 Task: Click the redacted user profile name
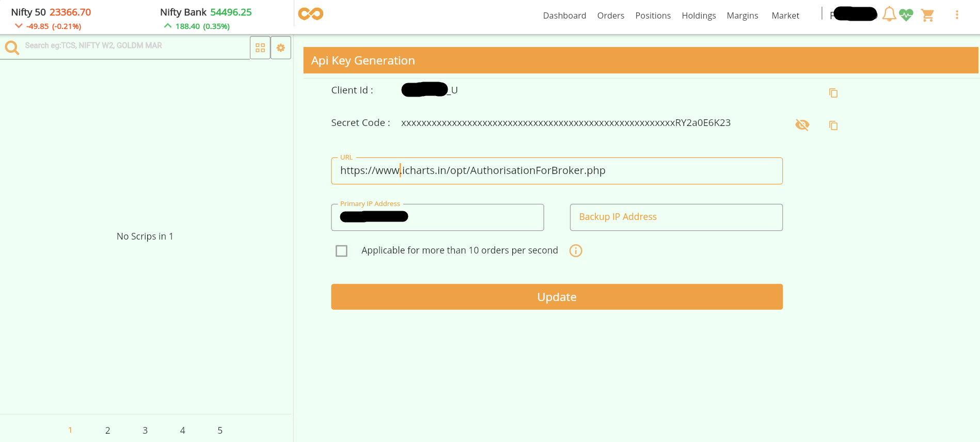coord(855,14)
